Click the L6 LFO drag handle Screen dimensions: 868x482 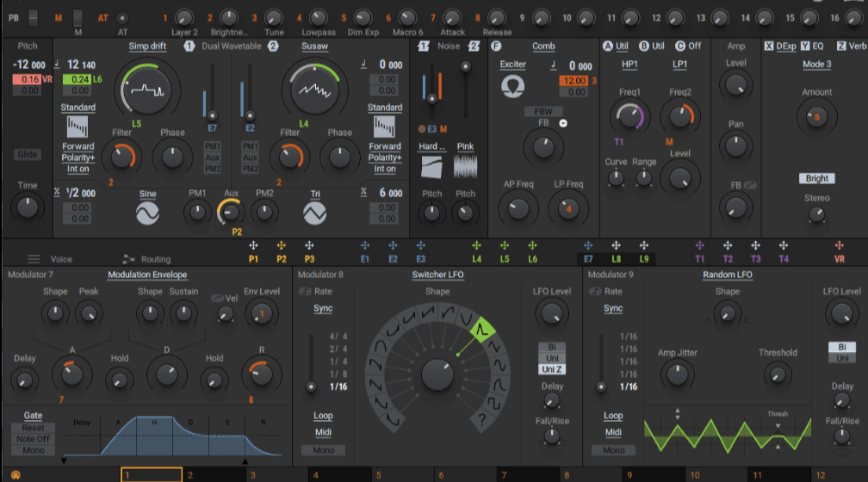pyautogui.click(x=532, y=245)
